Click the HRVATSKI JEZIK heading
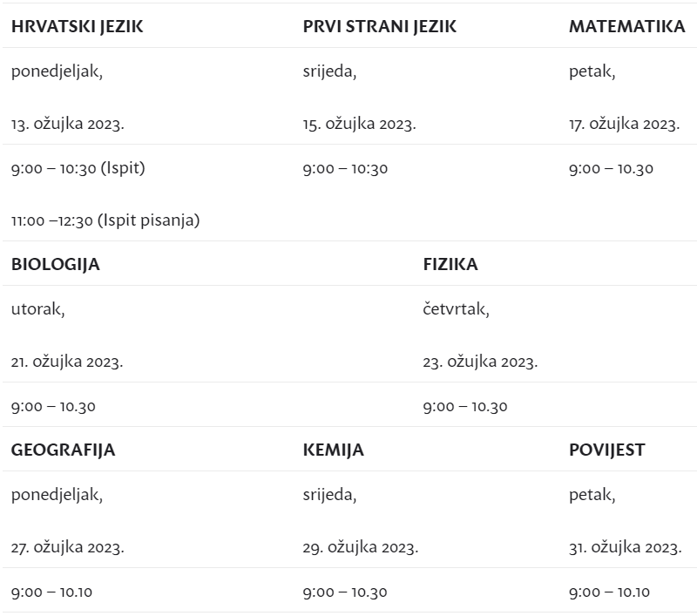Image resolution: width=697 pixels, height=616 pixels. pos(78,27)
